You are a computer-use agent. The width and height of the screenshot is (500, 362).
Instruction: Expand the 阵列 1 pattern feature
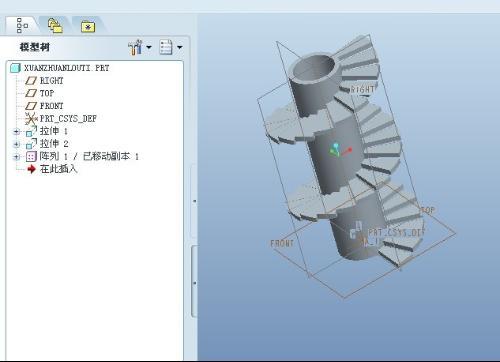point(16,157)
